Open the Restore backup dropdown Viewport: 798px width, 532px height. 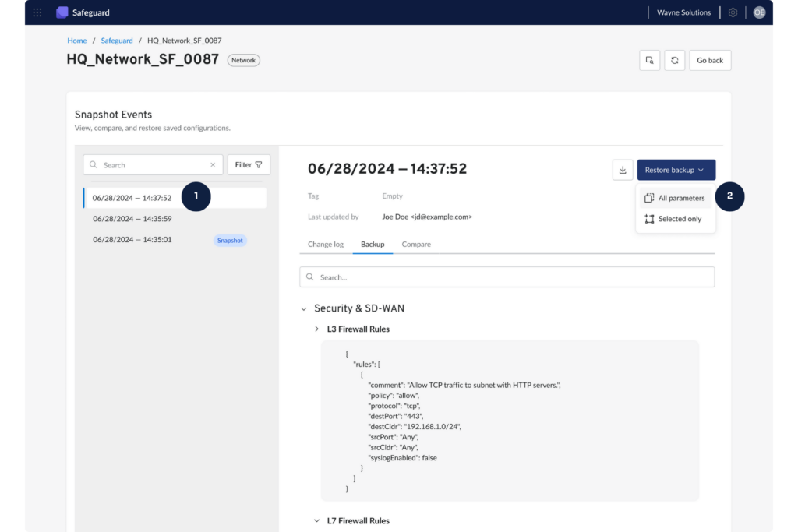pyautogui.click(x=676, y=169)
